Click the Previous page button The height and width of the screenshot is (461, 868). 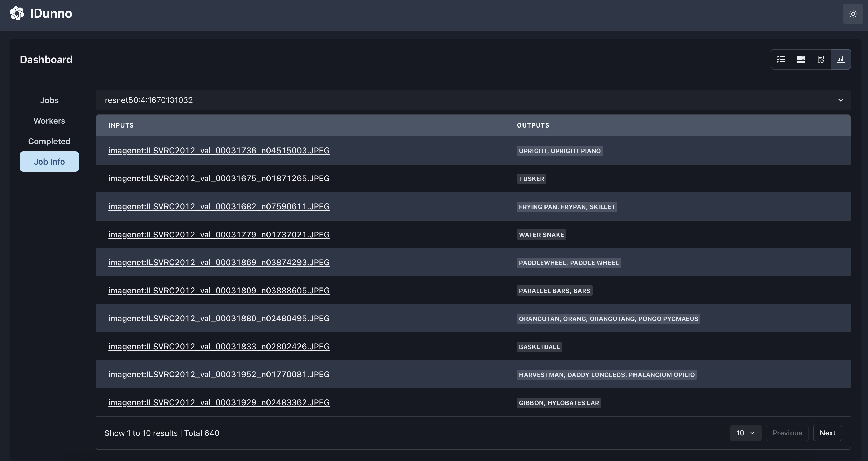coord(787,433)
